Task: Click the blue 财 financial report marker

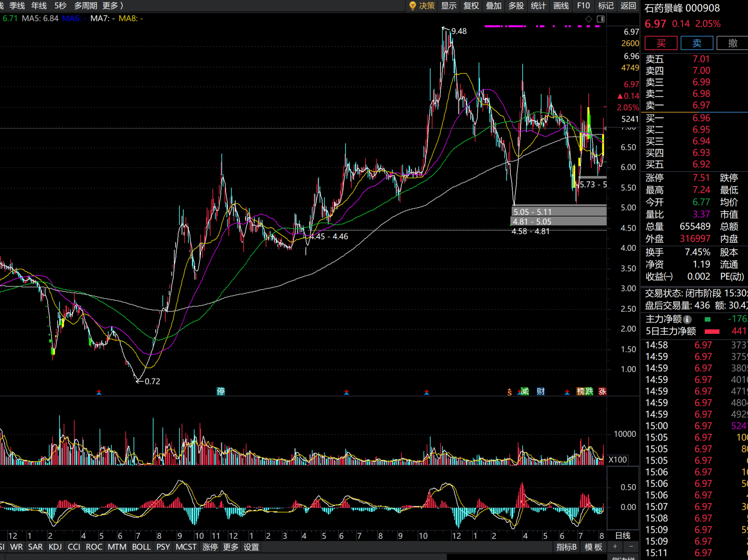Action: [x=541, y=391]
